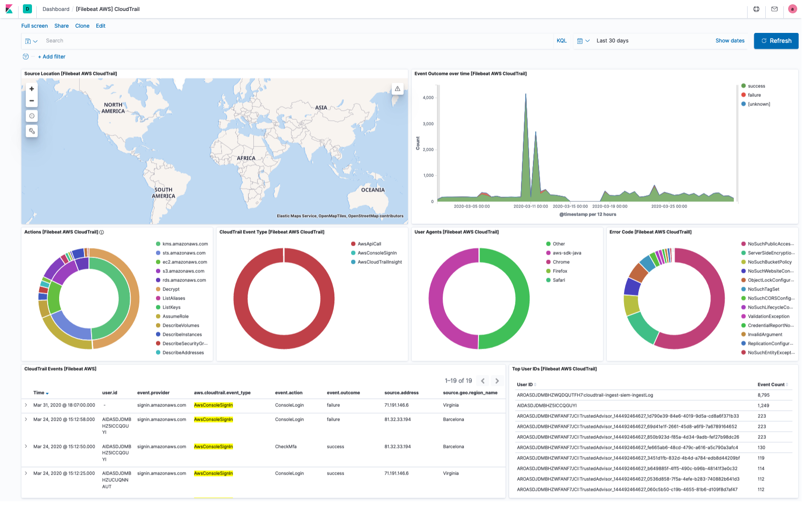Open the help icon in the header
This screenshot has height=507, width=812.
(756, 9)
